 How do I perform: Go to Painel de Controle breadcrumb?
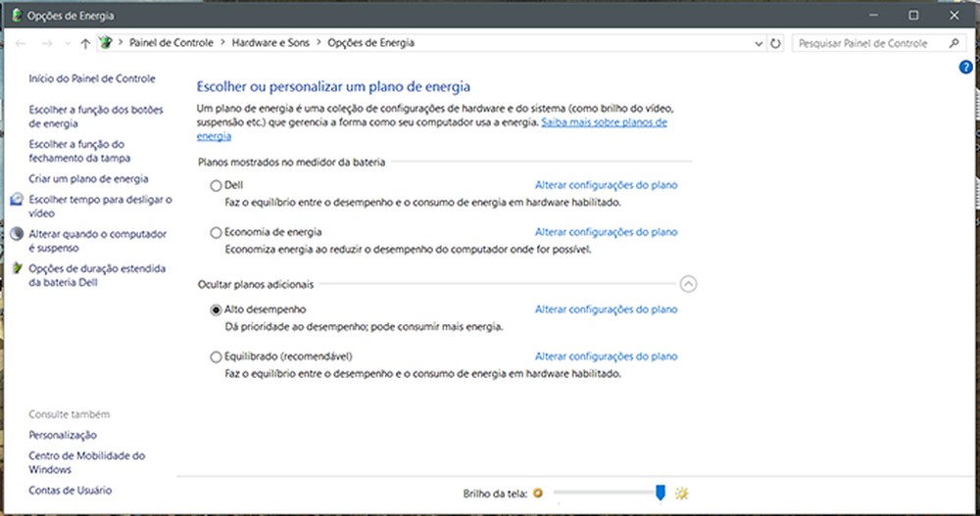(x=171, y=43)
